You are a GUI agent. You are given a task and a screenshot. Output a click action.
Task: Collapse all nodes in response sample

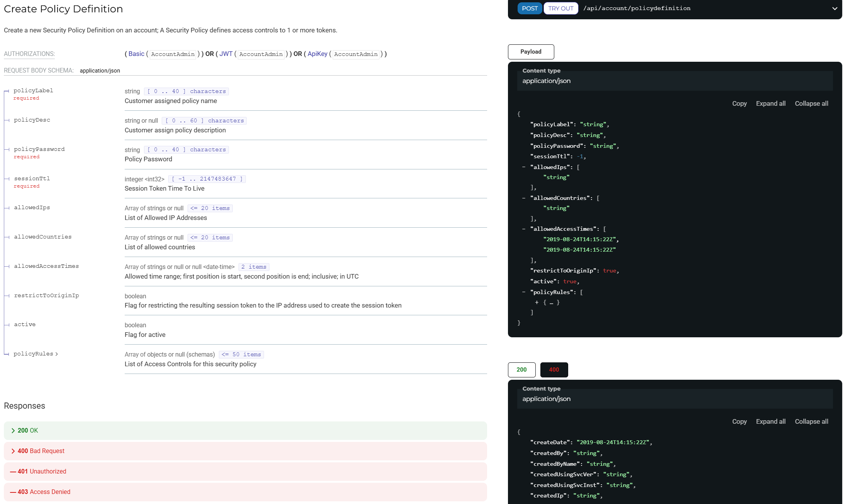(811, 421)
